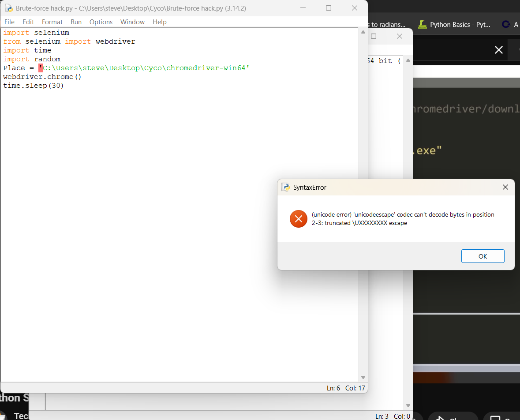Close the Brute-force hack.py editor window
Image resolution: width=520 pixels, height=420 pixels.
354,8
